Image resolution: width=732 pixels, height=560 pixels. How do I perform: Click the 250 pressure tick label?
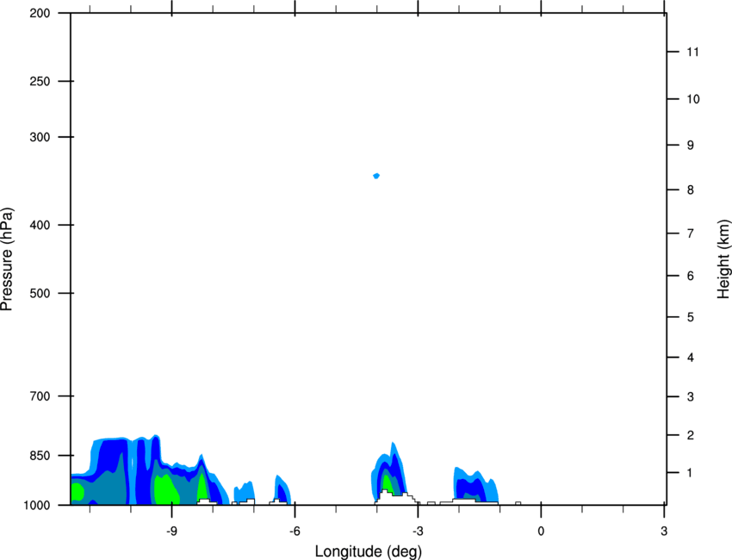(40, 81)
